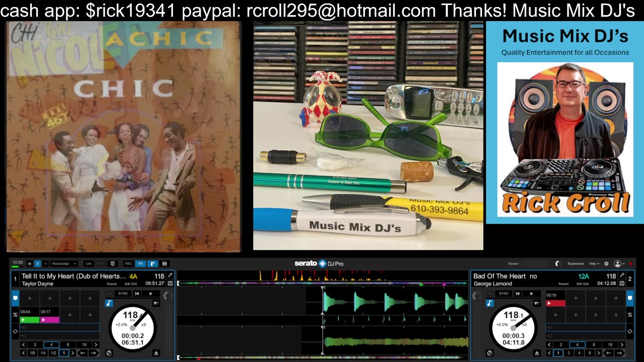Viewport: 644px width, 362px height.
Task: Show larger loop sizes on deck 1
Action: coord(96,345)
